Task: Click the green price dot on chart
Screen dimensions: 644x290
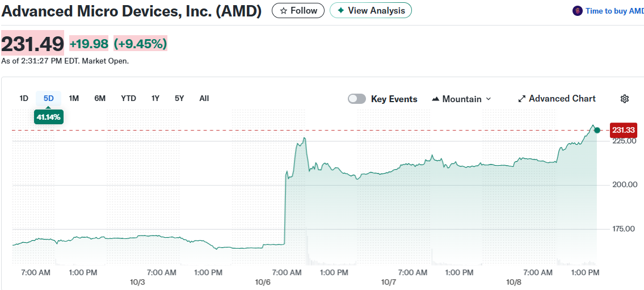Action: [597, 131]
